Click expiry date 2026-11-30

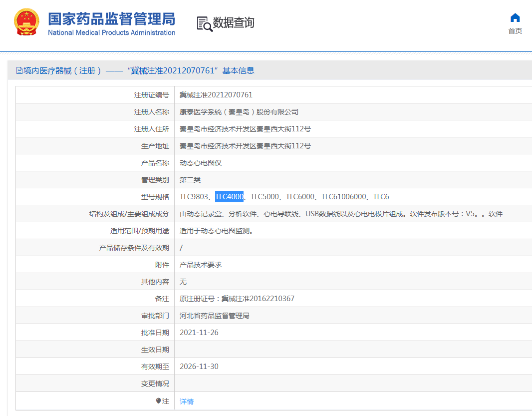tap(199, 367)
